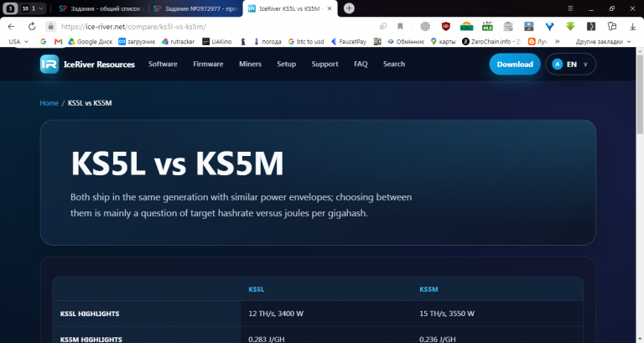Open the green download-arrow extension

pos(570,27)
